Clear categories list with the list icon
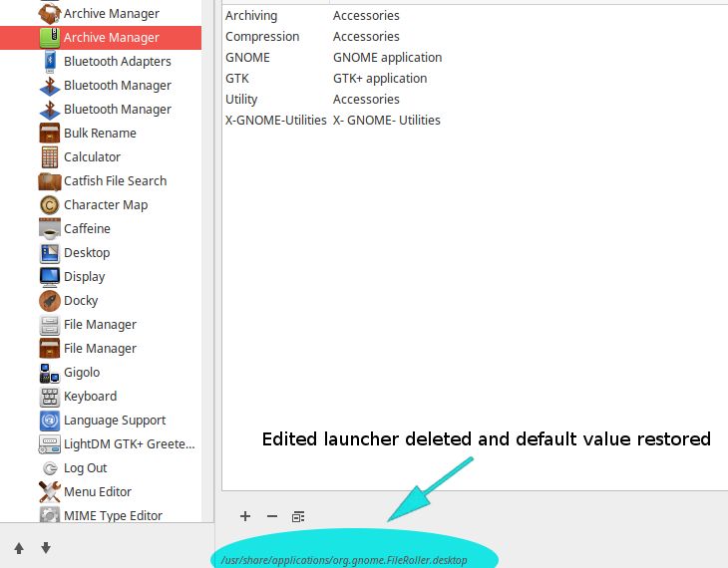Viewport: 728px width, 568px height. (298, 516)
